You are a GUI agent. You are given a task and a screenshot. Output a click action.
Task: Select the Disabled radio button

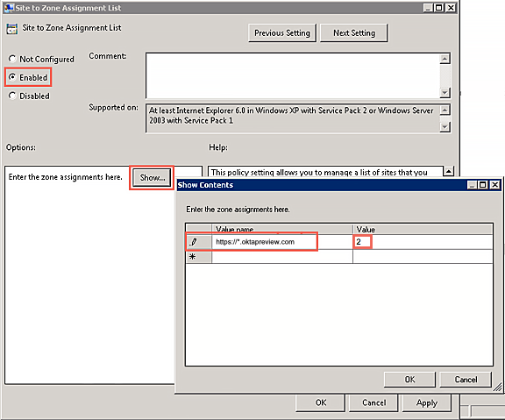(x=12, y=96)
